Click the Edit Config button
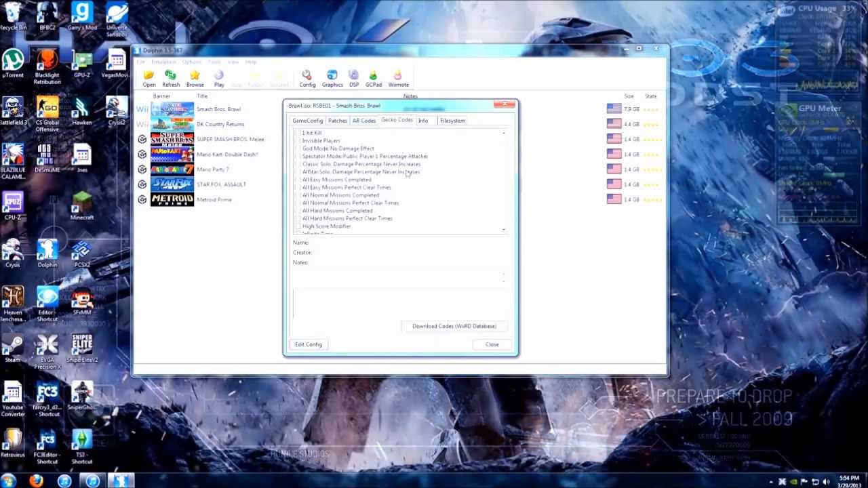Viewport: 868px width, 488px height. click(x=309, y=344)
